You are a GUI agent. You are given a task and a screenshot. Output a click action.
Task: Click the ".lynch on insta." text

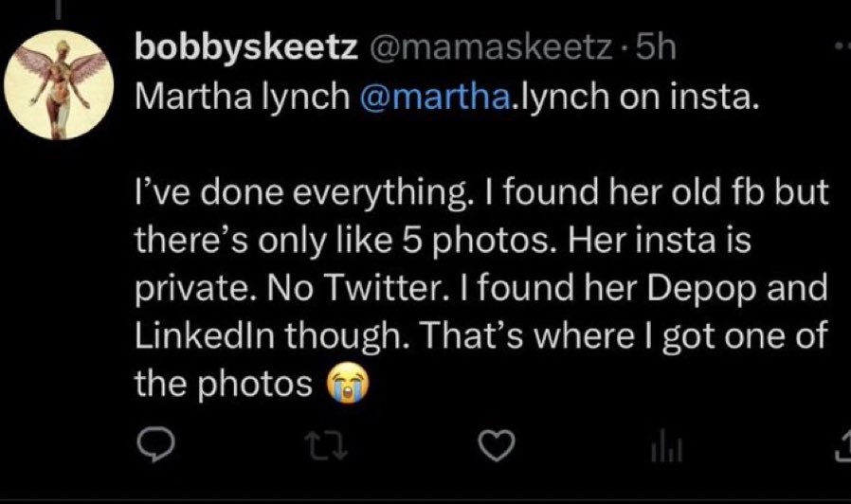pyautogui.click(x=634, y=98)
